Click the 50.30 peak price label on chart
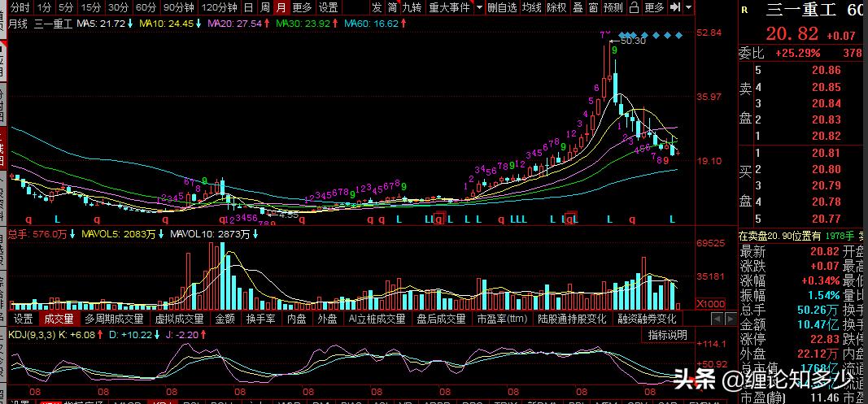This screenshot has height=404, width=868. pyautogui.click(x=633, y=39)
